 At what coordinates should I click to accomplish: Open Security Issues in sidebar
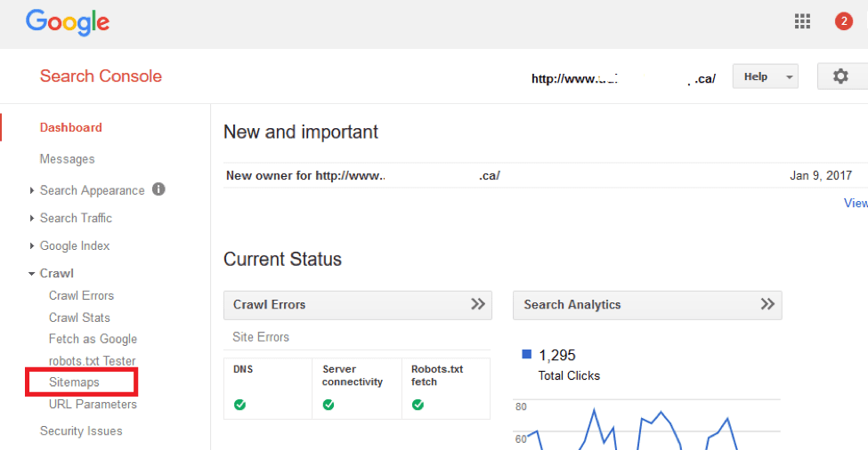click(x=81, y=431)
